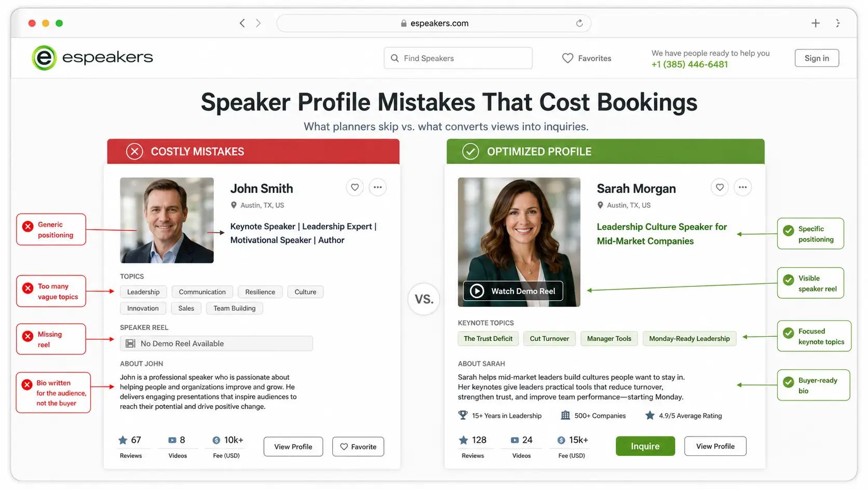868x489 pixels.
Task: Select the Culture topic tag
Action: click(305, 292)
